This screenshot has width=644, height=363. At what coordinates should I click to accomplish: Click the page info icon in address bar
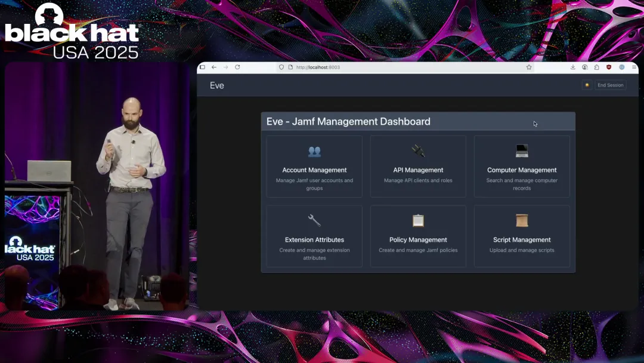pyautogui.click(x=290, y=67)
